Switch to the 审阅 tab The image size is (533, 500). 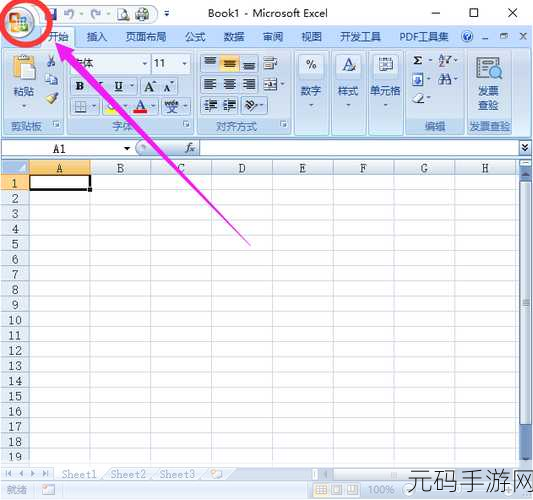[273, 37]
